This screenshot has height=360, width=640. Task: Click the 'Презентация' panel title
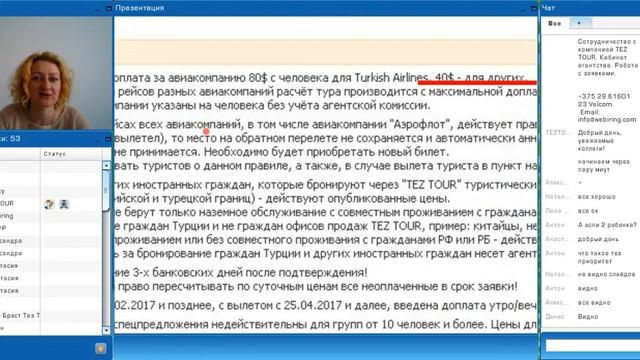click(x=140, y=8)
